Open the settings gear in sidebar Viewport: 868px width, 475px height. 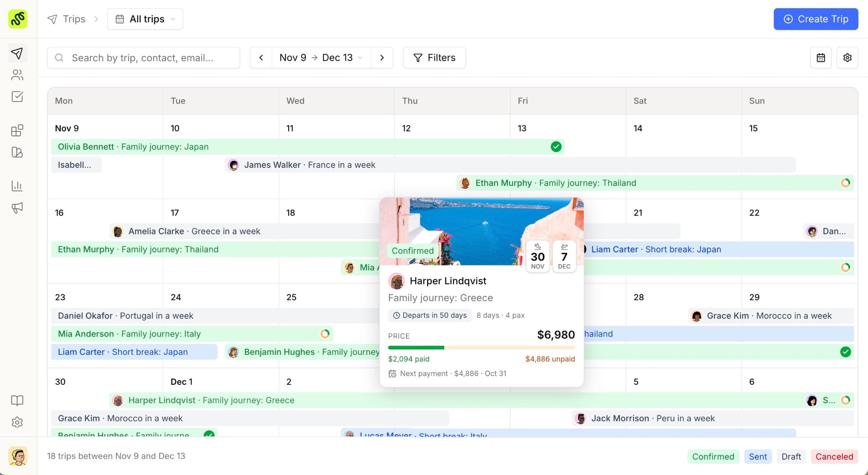17,422
